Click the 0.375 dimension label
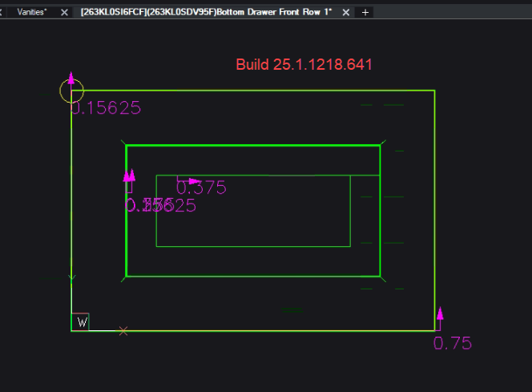Viewport: 532px width, 392px height. pyautogui.click(x=201, y=188)
